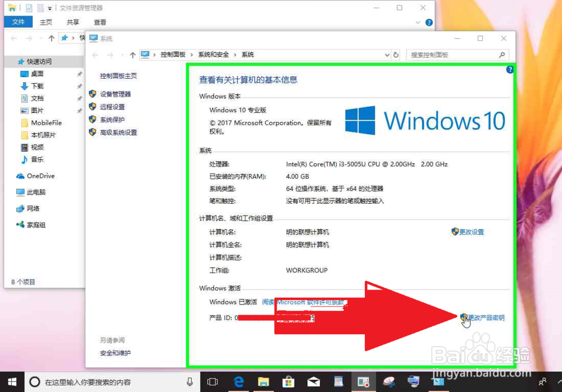Open Microsoft Store from the taskbar
562x392 pixels.
tap(289, 381)
